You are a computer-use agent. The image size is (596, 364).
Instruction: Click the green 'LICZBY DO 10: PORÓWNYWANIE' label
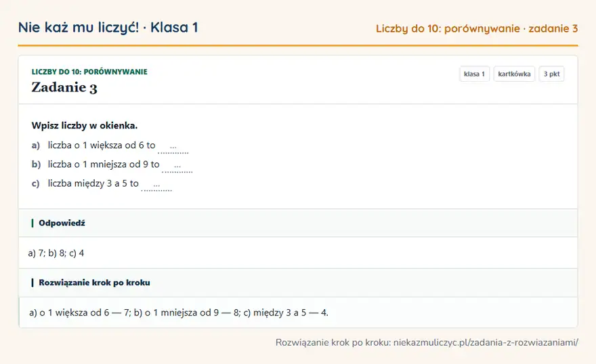click(x=89, y=72)
